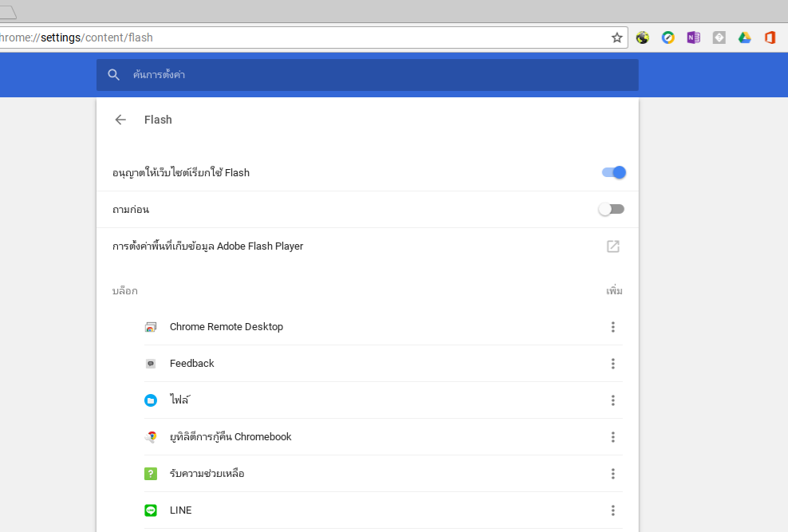This screenshot has height=532, width=788.
Task: Click the Microsoft Office extension icon
Action: [770, 37]
